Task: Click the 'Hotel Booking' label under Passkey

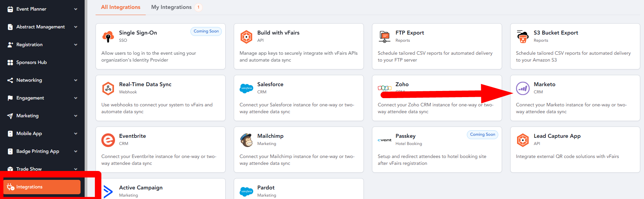Action: [409, 144]
